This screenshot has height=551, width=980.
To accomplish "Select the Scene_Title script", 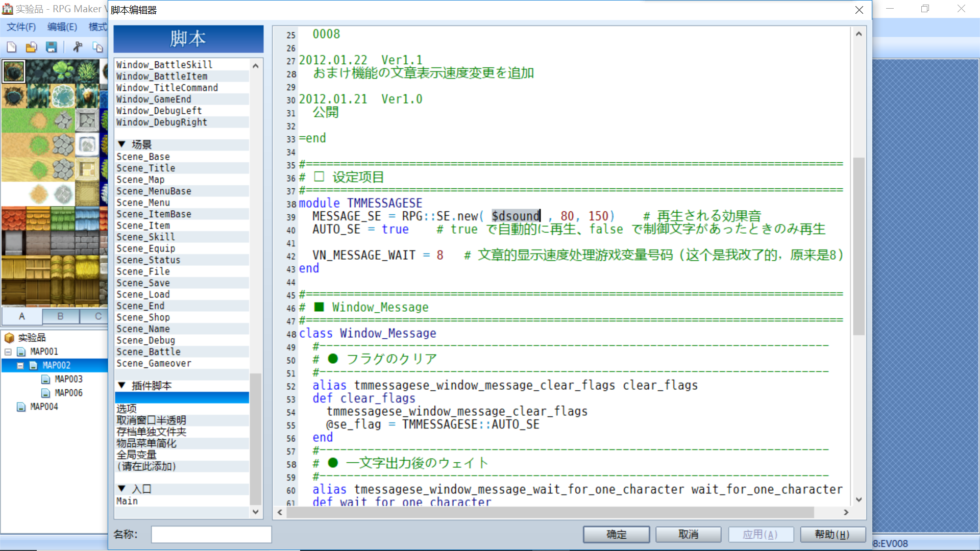I will 182,168.
